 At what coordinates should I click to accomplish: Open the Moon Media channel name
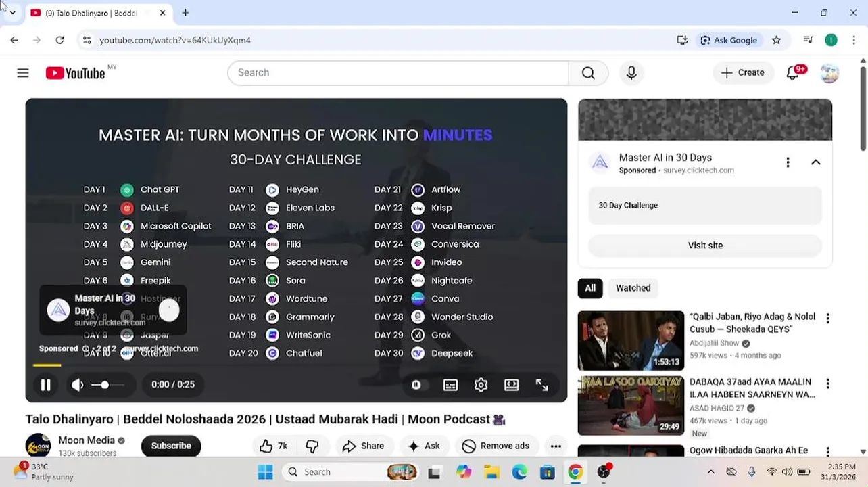pos(87,440)
